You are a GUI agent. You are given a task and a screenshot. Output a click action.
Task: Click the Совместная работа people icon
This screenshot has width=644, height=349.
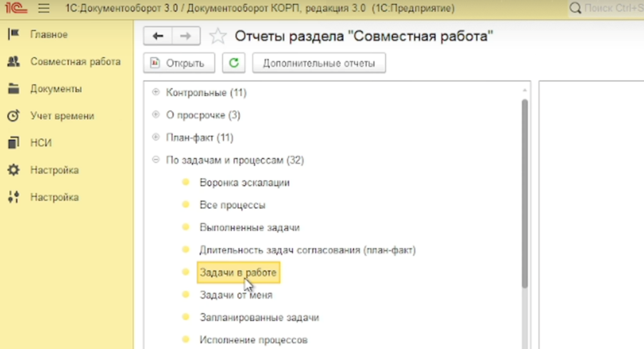[13, 61]
